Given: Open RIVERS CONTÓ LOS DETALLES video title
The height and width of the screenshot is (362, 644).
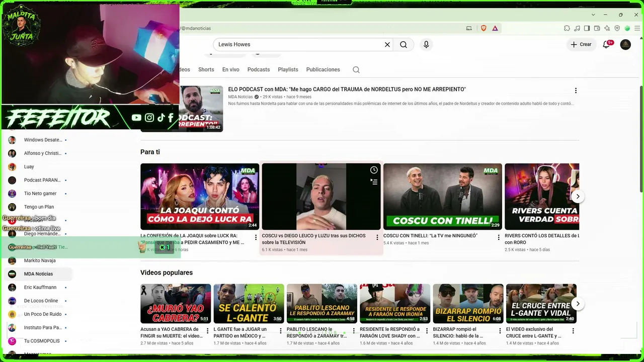Looking at the screenshot, I should [542, 239].
